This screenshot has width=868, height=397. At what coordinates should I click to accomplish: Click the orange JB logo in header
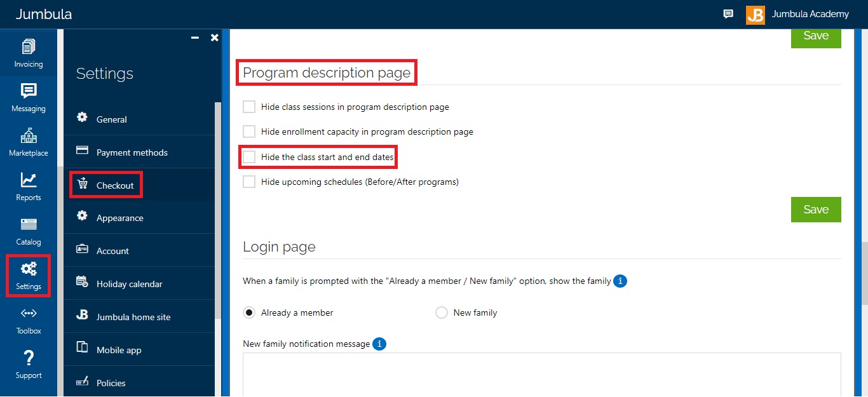coord(756,15)
